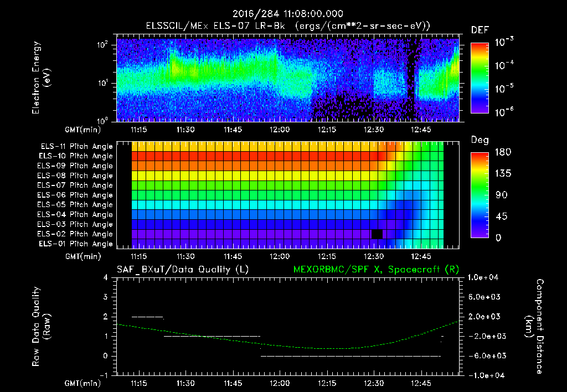Select the "SAF_BXuT/Data Quality (L)" plot title
This screenshot has width=567, height=392.
coord(183,270)
